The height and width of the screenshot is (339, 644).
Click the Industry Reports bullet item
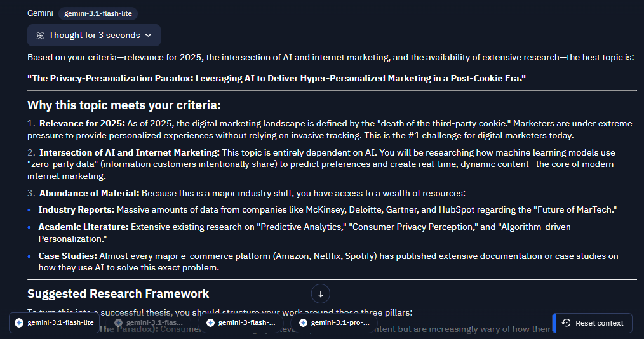[x=328, y=209]
